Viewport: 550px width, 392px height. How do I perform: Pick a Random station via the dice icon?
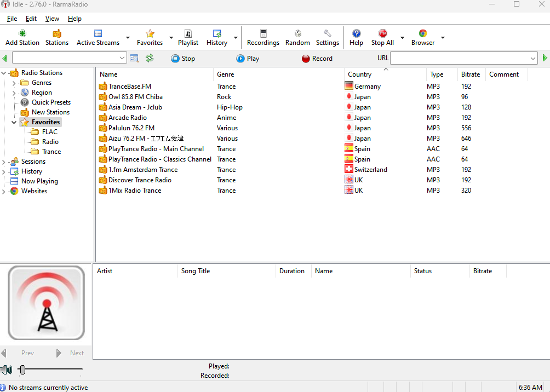[x=298, y=33]
